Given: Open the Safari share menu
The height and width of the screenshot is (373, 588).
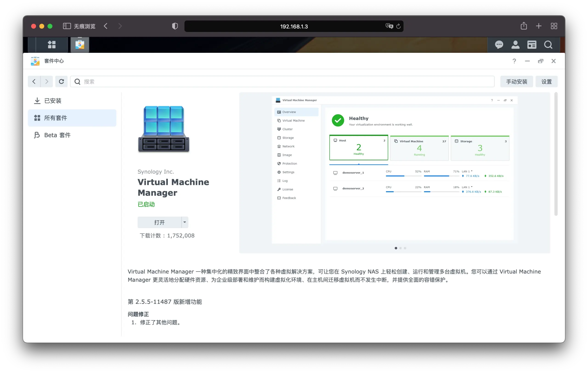Looking at the screenshot, I should [523, 26].
